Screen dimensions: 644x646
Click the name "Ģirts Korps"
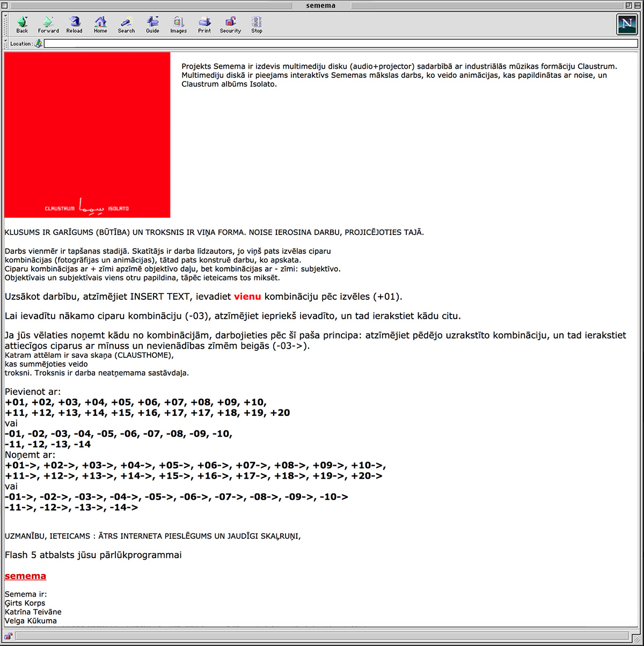coord(25,603)
